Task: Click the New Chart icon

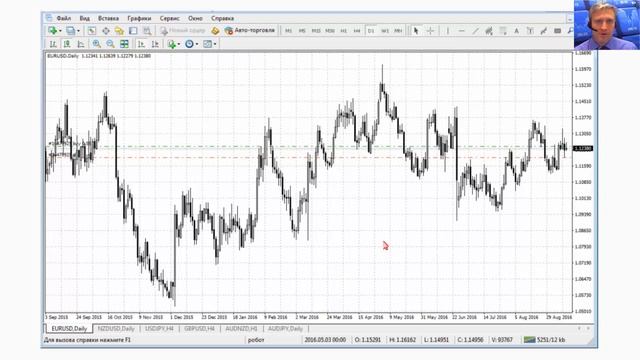Action: pos(52,31)
